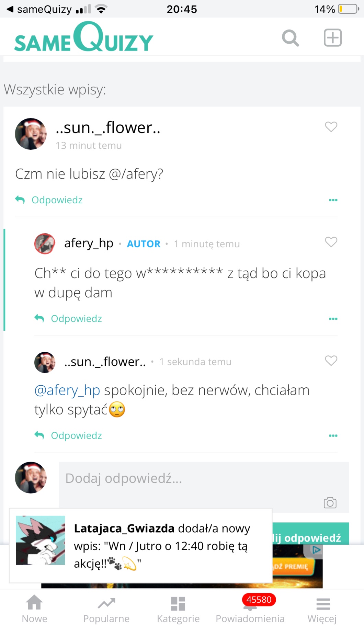Tap back arrow to sameQuizy app
The width and height of the screenshot is (364, 625).
tap(10, 9)
